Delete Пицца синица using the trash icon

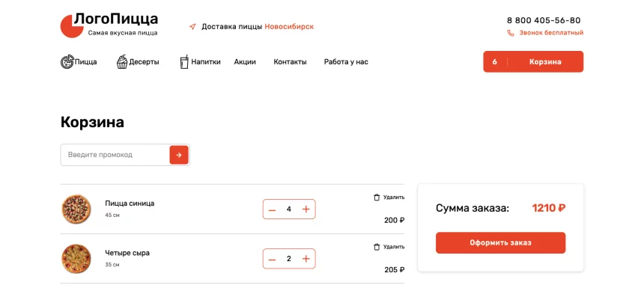(x=377, y=198)
